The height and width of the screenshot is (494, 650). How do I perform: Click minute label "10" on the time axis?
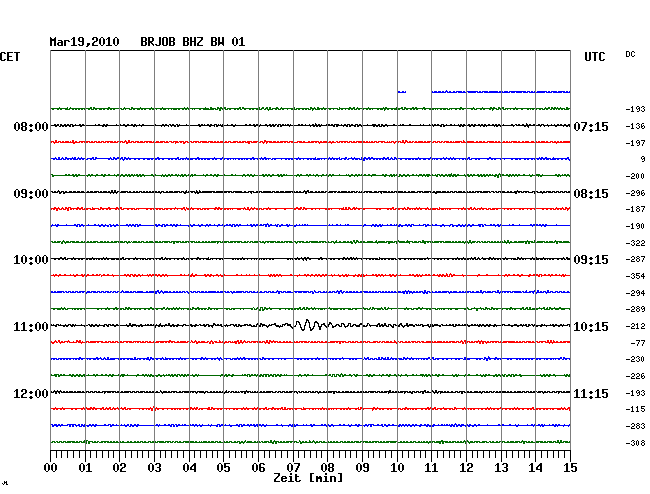point(397,468)
